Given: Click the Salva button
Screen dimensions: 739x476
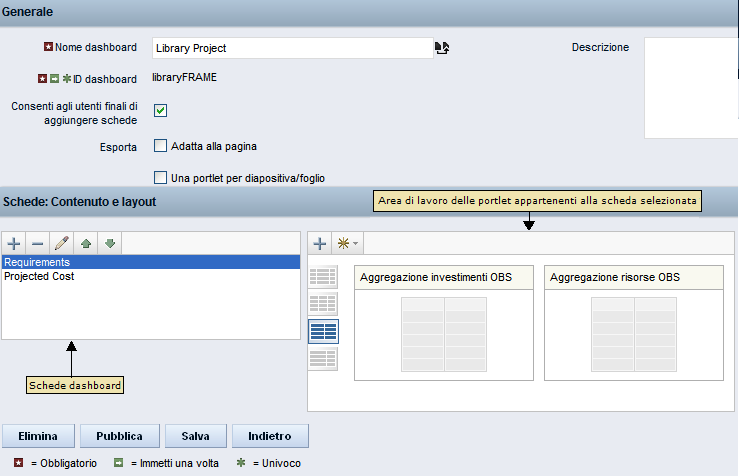Looking at the screenshot, I should [196, 436].
